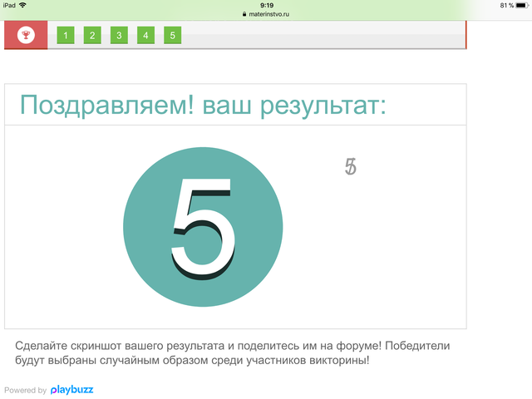
Task: Tap the 'iPad' label in status bar
Action: [x=9, y=5]
